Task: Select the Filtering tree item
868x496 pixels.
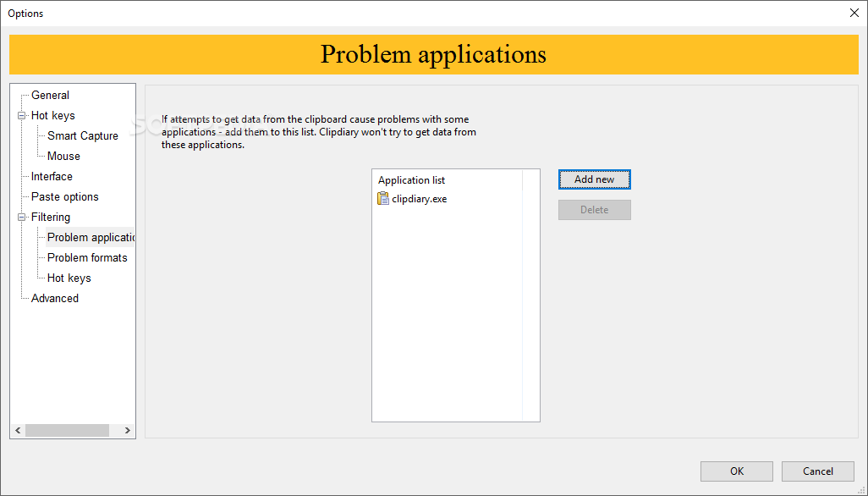Action: coord(51,218)
